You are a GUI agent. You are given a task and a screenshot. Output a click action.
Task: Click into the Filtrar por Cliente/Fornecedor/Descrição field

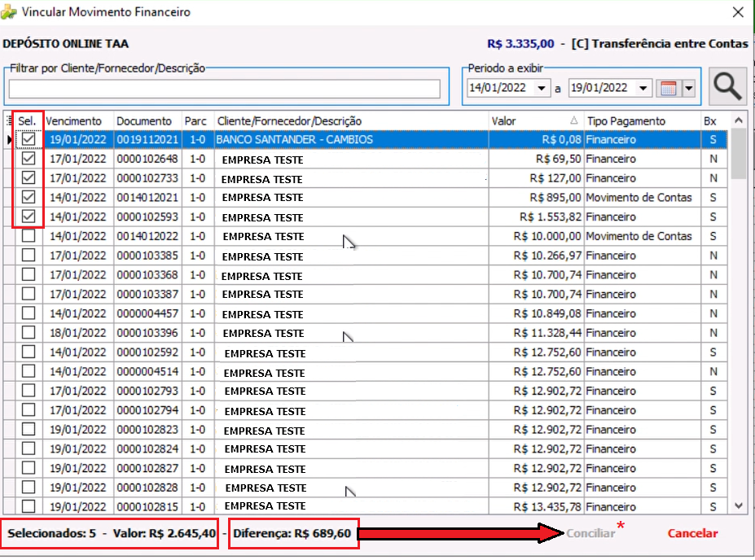tap(224, 89)
